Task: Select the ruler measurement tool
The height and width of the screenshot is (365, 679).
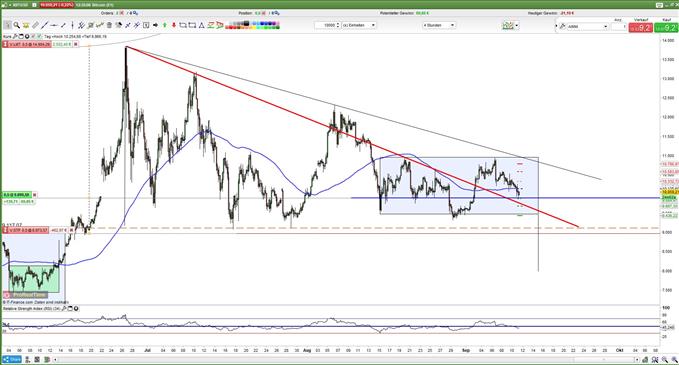Action: click(35, 25)
